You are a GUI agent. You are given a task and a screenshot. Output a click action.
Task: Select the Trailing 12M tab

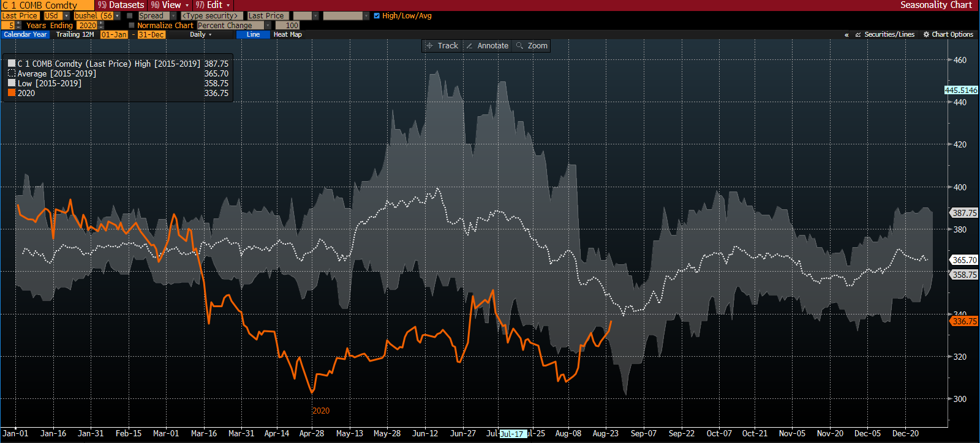(x=75, y=35)
